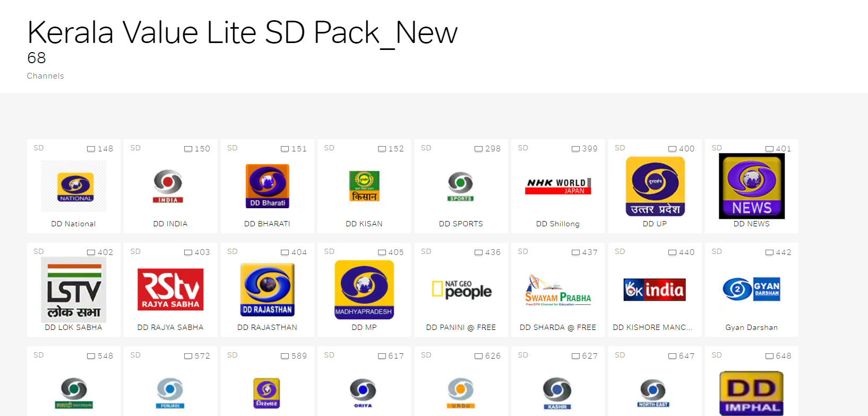Screen dimensions: 868x416
Task: Click the DD Imphal logo on channel 648
Action: pyautogui.click(x=752, y=393)
